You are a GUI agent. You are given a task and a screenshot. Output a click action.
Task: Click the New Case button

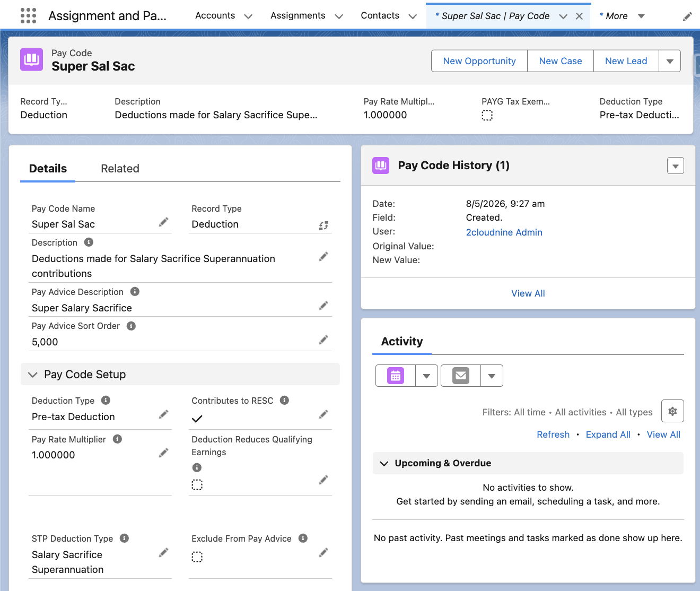pos(561,61)
